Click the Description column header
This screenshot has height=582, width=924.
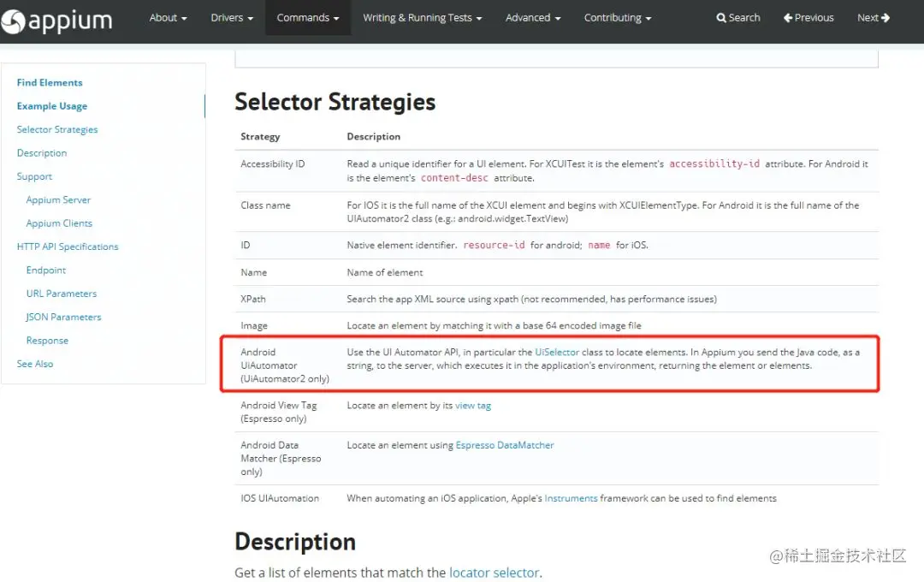[x=374, y=137]
